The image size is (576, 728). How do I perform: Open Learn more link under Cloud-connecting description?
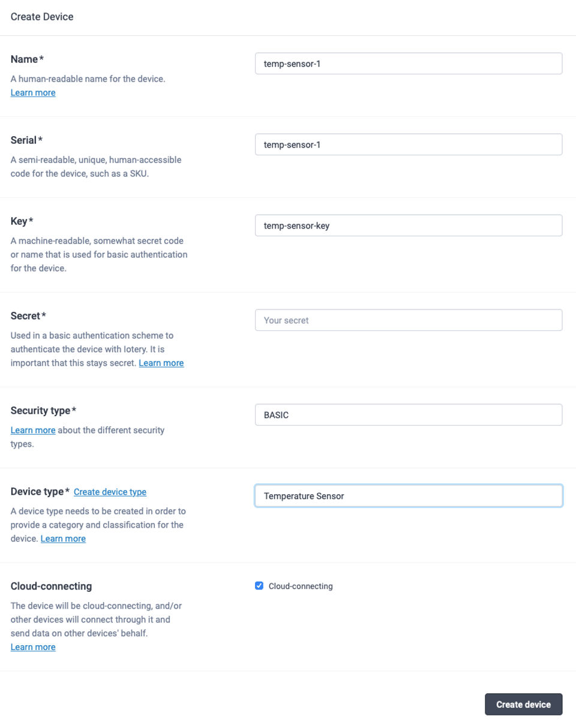click(x=33, y=648)
